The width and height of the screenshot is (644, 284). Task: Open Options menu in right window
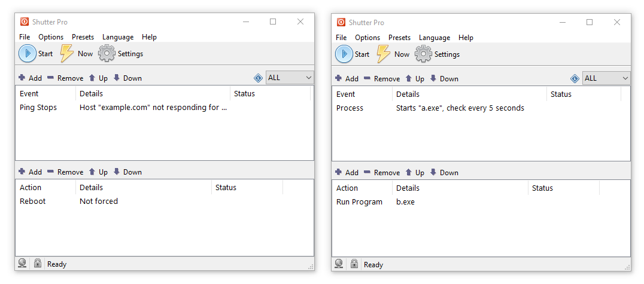click(367, 37)
